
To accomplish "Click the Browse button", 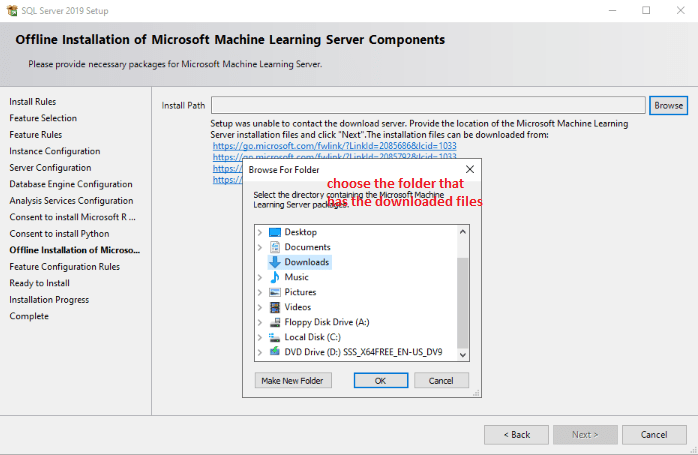I will (668, 106).
